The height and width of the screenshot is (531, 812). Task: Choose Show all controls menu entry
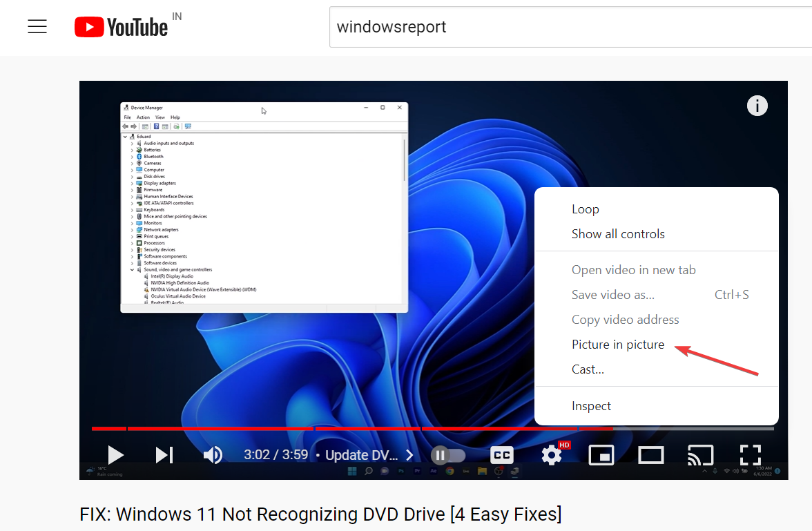click(656, 233)
